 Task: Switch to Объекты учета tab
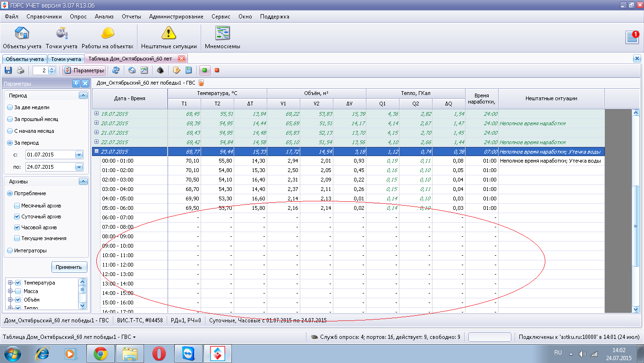click(25, 59)
